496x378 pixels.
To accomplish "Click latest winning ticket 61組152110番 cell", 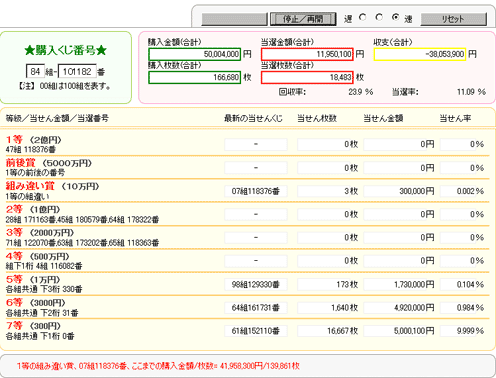I will (256, 331).
